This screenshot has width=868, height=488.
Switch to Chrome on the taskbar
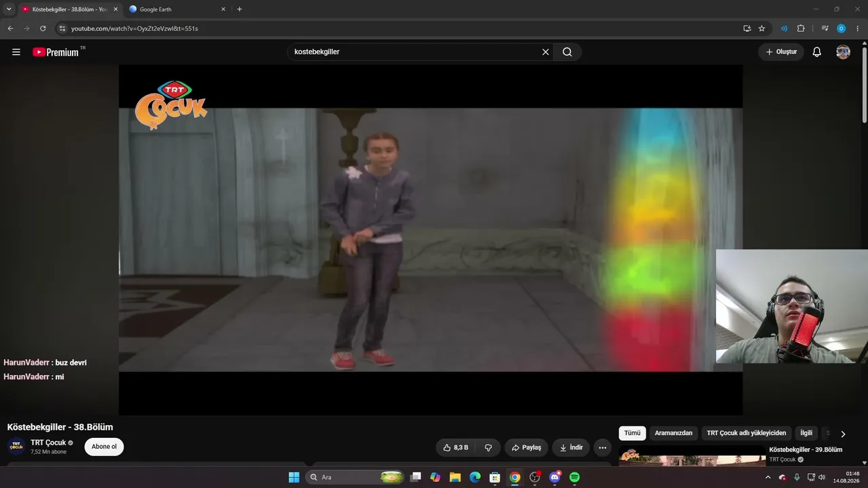(x=515, y=477)
